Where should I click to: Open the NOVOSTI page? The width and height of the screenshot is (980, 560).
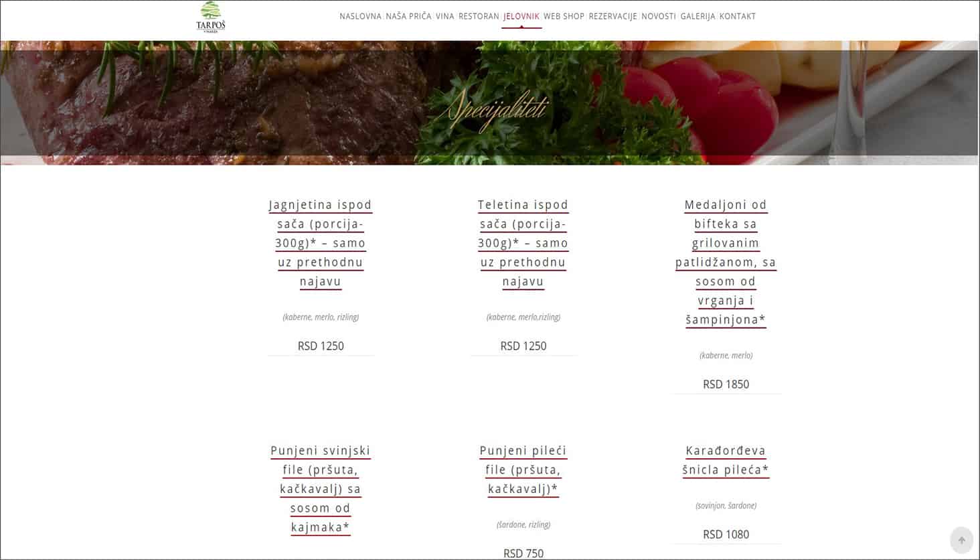coord(659,16)
